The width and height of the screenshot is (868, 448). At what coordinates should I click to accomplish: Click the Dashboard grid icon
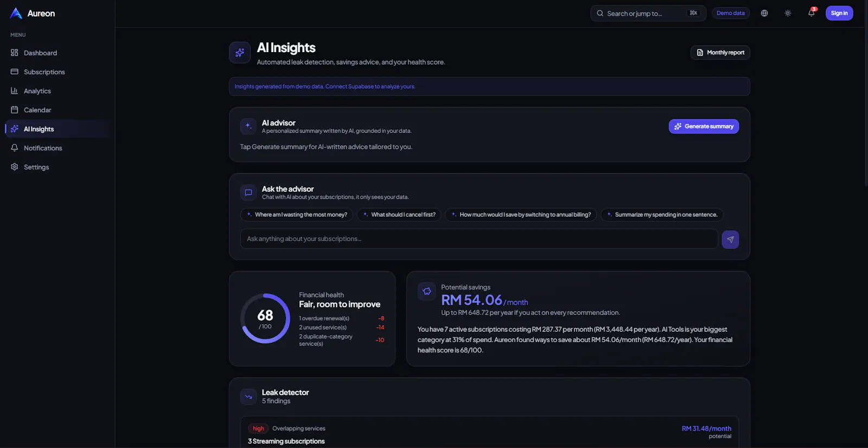pyautogui.click(x=15, y=53)
